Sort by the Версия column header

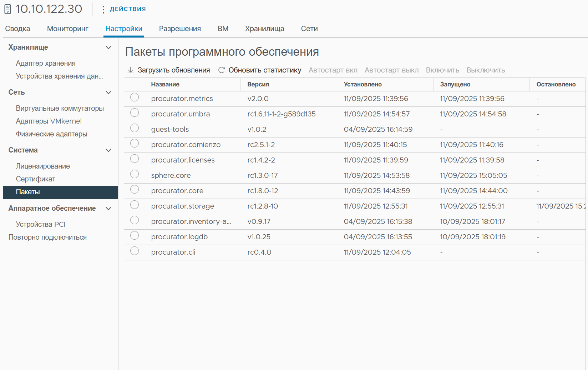click(x=258, y=84)
